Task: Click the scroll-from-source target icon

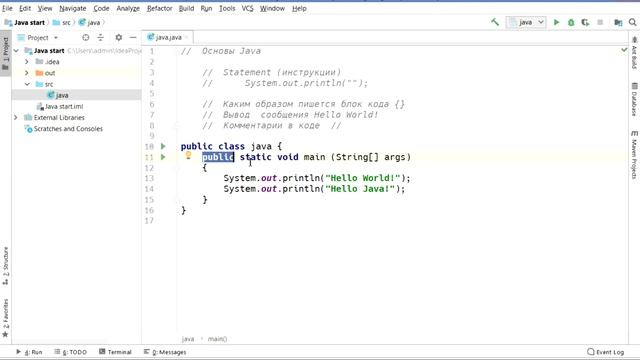Action: click(x=85, y=38)
